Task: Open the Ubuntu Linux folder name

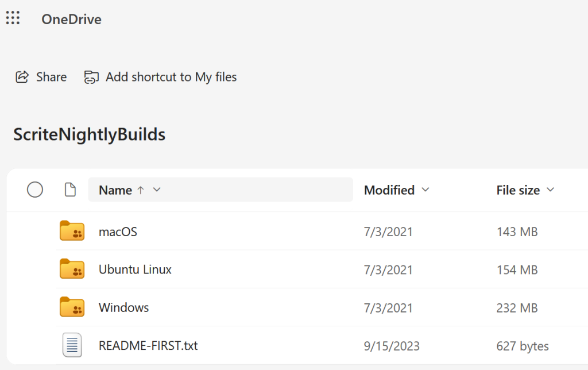Action: 135,269
